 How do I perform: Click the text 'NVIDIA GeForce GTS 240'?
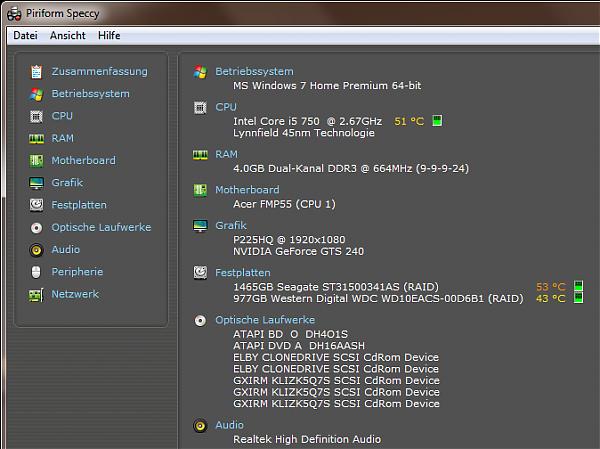click(x=298, y=252)
